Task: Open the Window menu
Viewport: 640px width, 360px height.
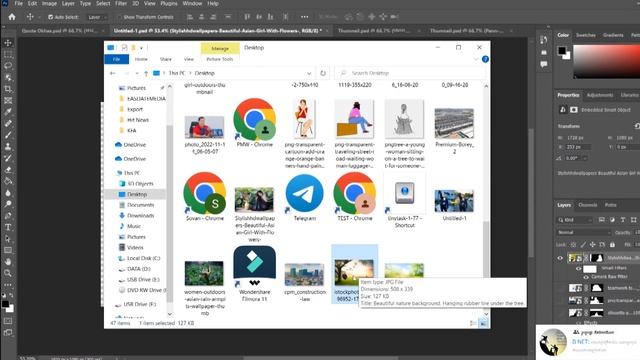Action: (192, 3)
